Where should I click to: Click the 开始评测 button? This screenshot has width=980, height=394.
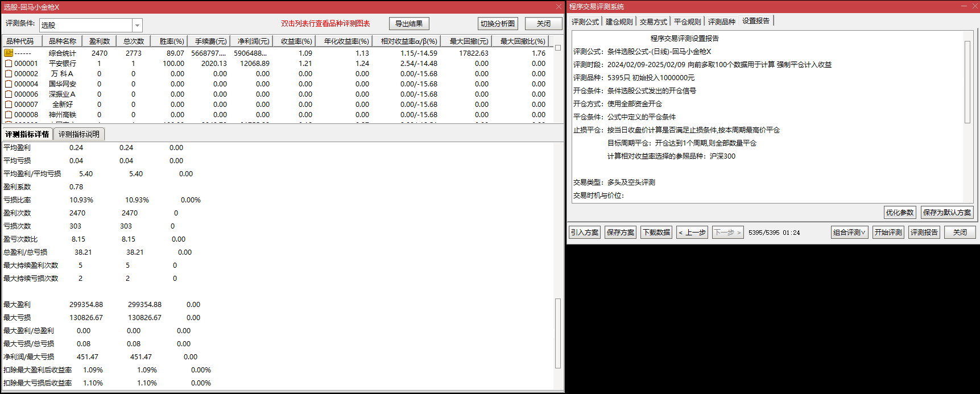click(888, 232)
